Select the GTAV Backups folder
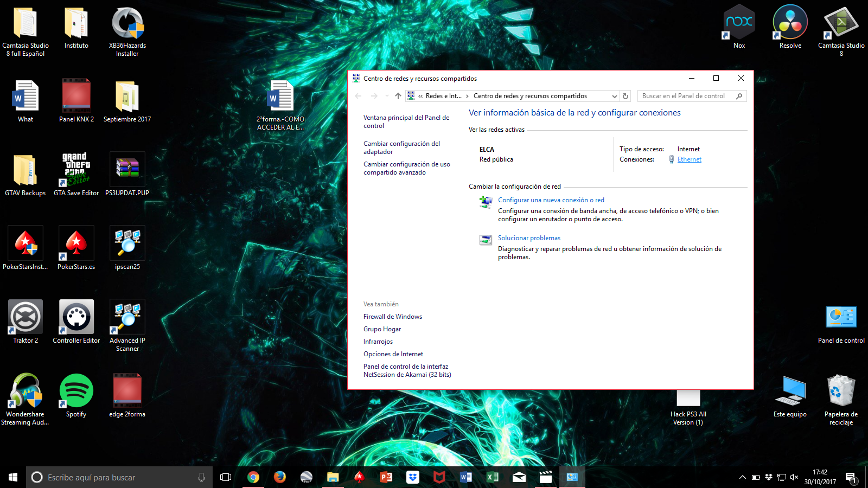Image resolution: width=868 pixels, height=488 pixels. 25,175
